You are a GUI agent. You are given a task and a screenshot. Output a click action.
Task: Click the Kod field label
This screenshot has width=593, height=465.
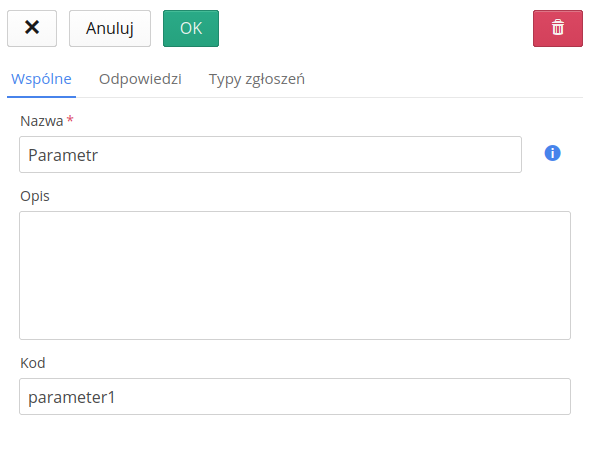(x=33, y=363)
